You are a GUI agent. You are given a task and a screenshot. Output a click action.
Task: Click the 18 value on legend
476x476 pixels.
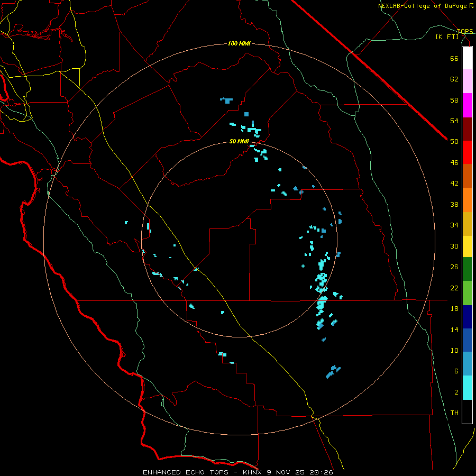tap(454, 308)
